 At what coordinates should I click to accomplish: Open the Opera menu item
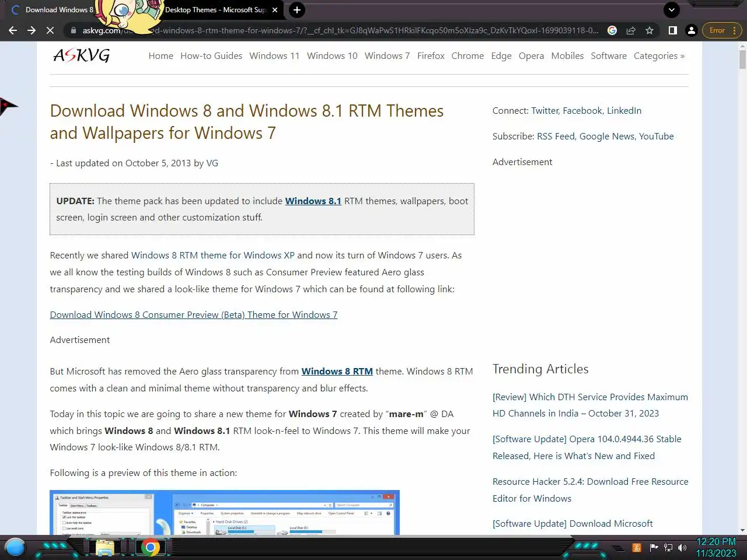pyautogui.click(x=531, y=56)
